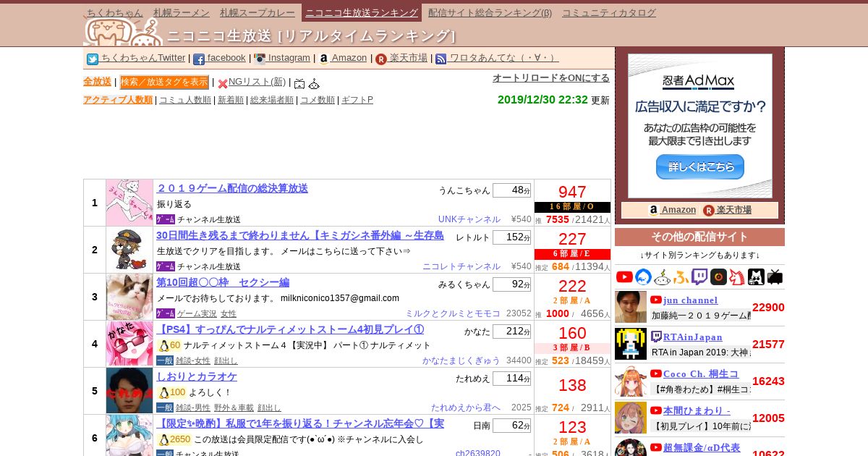Click the RSS feed icon beside ワロタあんてな
Viewport: 868px width, 456px height.
point(441,59)
